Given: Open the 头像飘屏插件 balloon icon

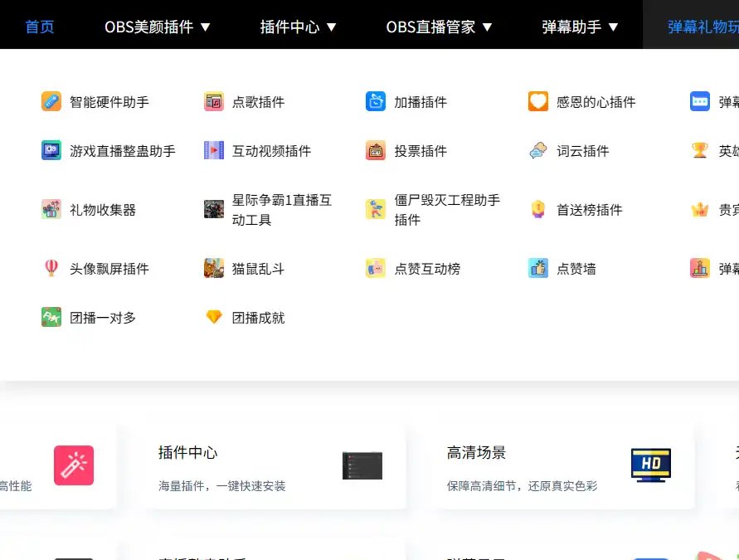Looking at the screenshot, I should click(51, 268).
